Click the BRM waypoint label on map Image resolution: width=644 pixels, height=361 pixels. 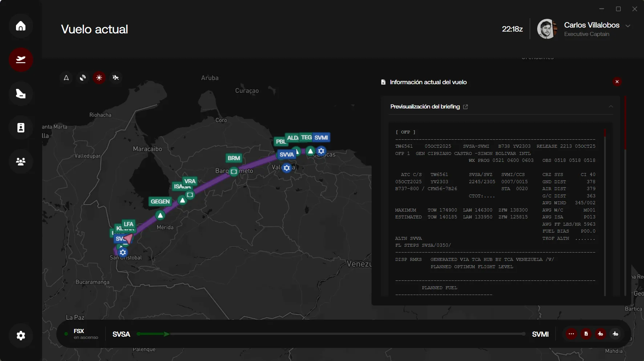click(x=234, y=158)
